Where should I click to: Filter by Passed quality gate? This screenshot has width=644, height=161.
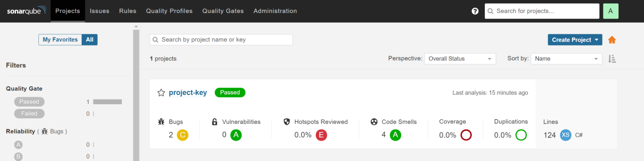[29, 102]
